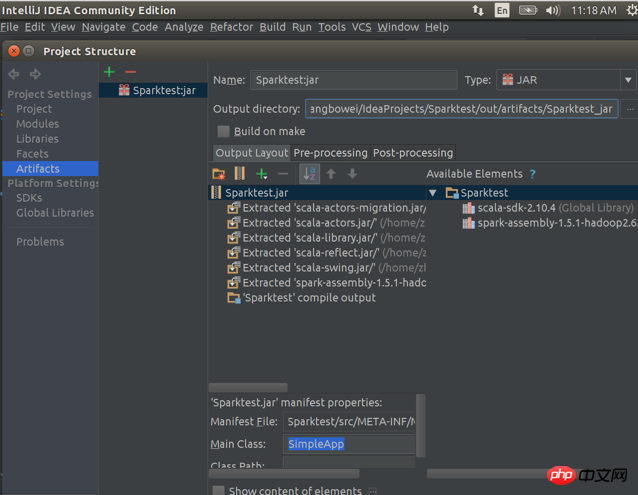Open SDKs platform settings

pos(29,198)
